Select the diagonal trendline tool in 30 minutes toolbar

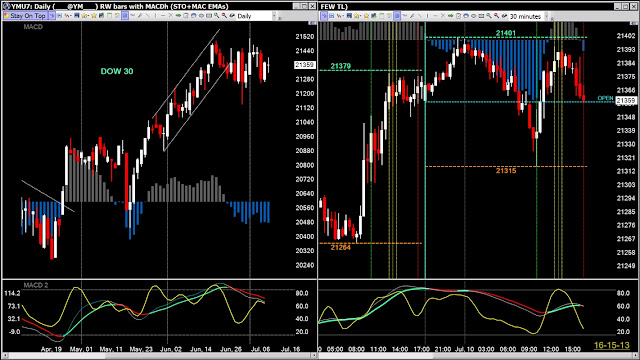click(420, 16)
